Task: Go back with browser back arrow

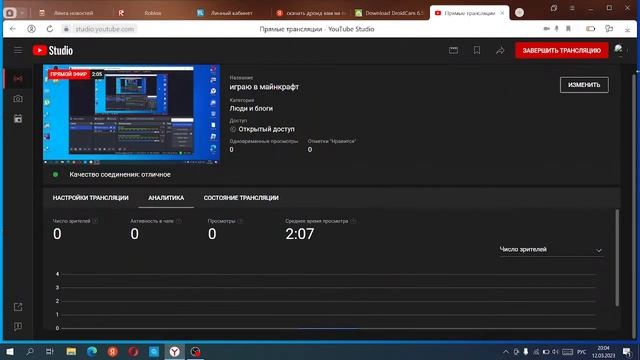Action: [x=13, y=29]
